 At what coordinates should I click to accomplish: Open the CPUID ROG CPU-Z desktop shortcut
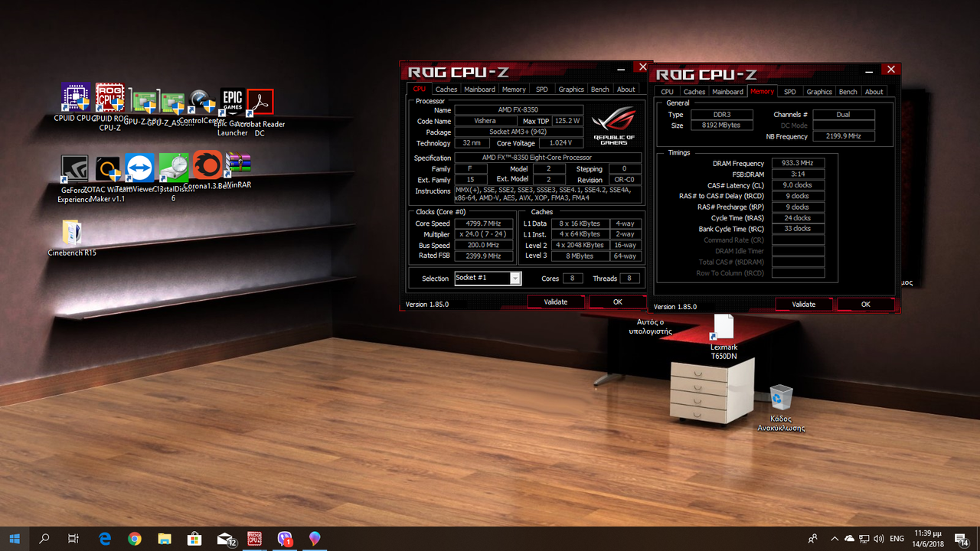pyautogui.click(x=110, y=106)
